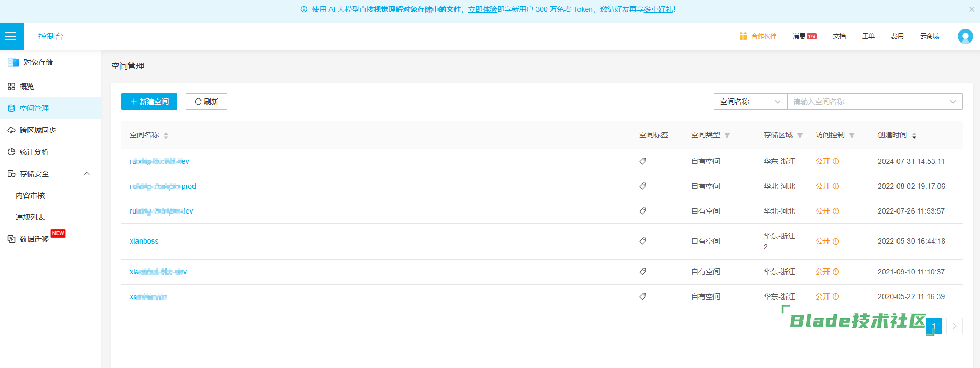The image size is (980, 368).
Task: Click the hamburger menu icon
Action: (x=11, y=36)
